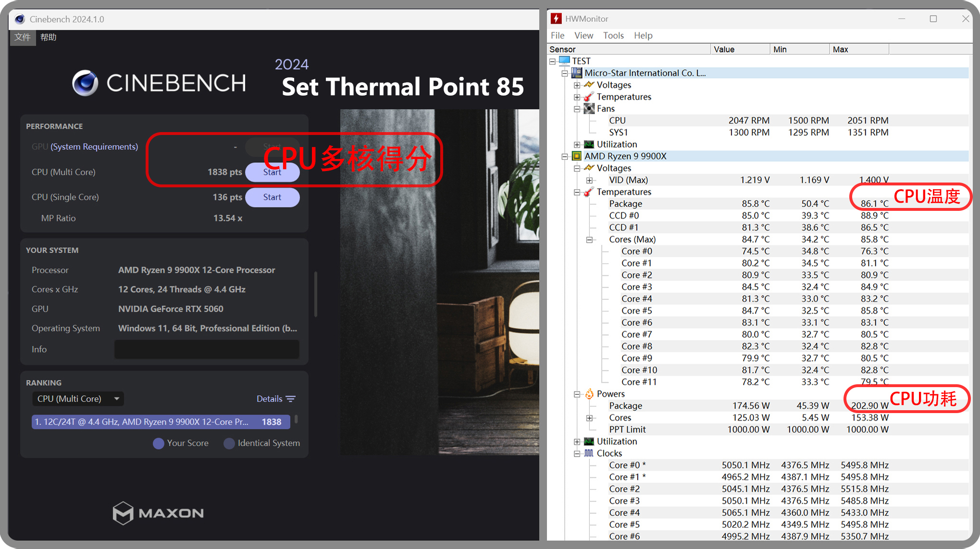Click the Micro-Star motherboard icon
980x549 pixels.
tap(576, 73)
